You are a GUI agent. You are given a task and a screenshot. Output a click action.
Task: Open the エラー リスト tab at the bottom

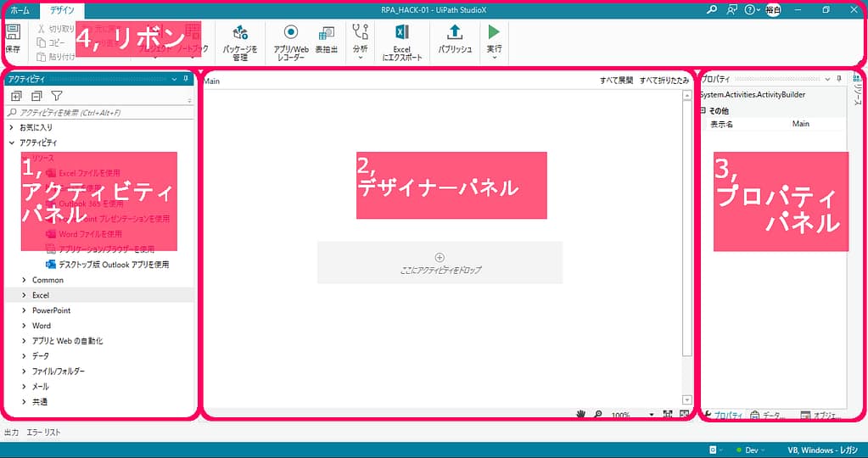click(44, 433)
